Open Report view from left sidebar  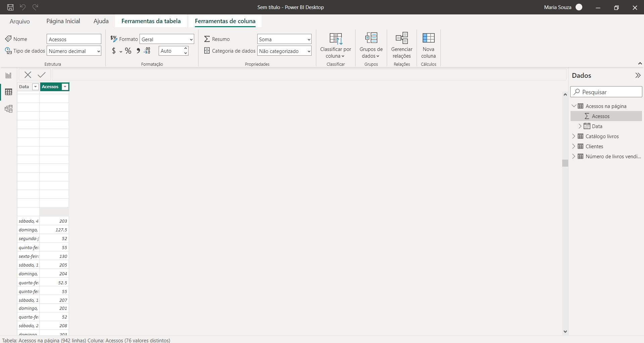8,75
